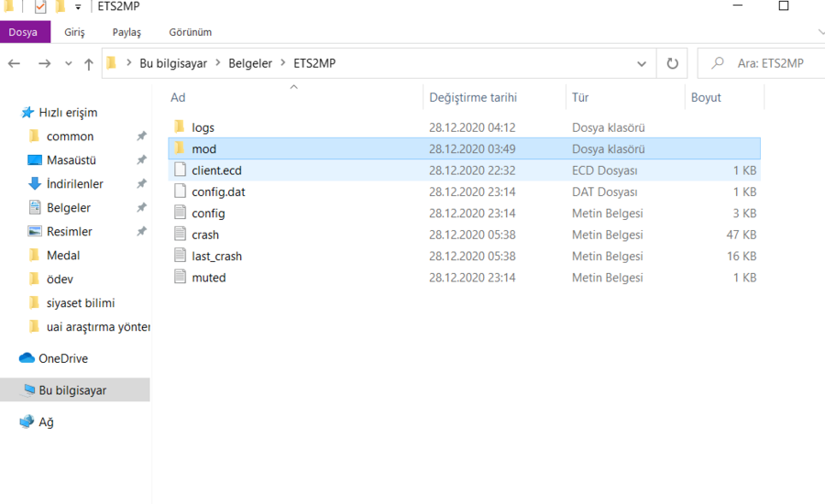Click the pin icon beside Resimler
This screenshot has height=504, width=825.
click(x=141, y=231)
